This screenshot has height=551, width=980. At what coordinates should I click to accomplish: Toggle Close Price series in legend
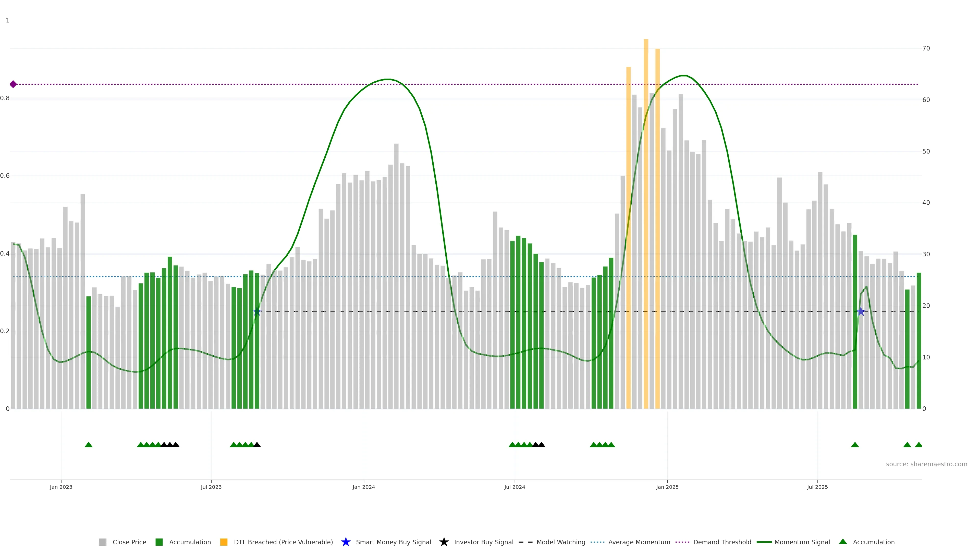pos(129,542)
